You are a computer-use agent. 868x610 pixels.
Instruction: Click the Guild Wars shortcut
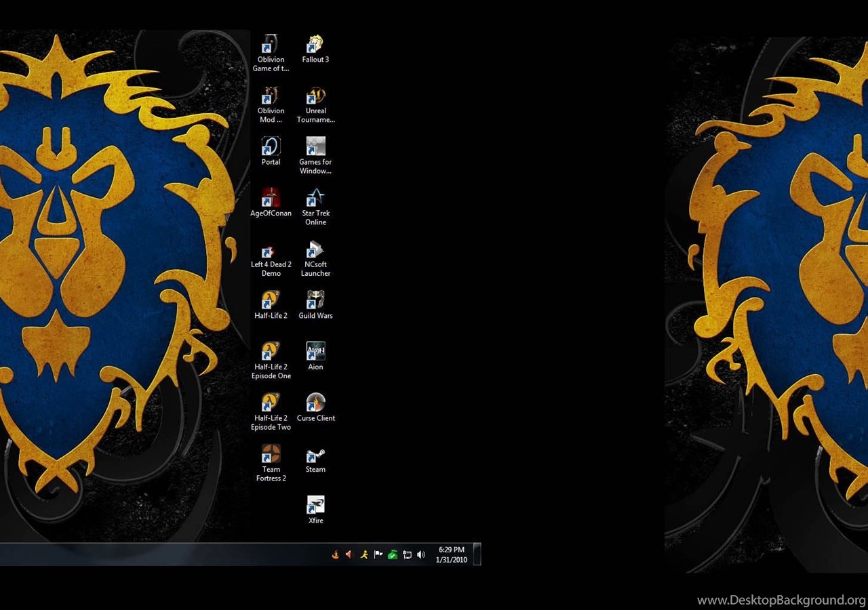(x=315, y=305)
